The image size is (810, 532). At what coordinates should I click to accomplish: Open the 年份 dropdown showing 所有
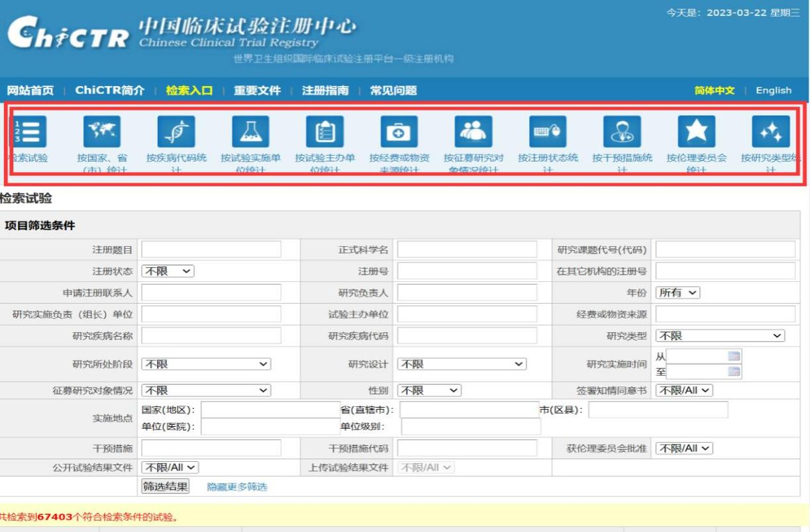[x=677, y=292]
